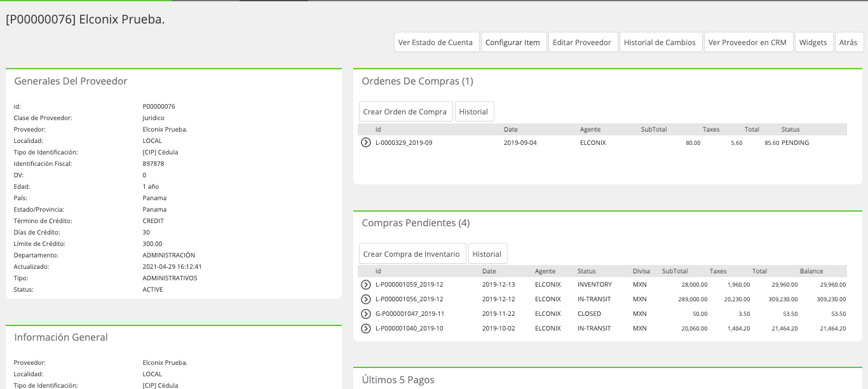Click the Departamento value ADMINISTRACIÓN
This screenshot has height=389, width=868.
tap(169, 256)
